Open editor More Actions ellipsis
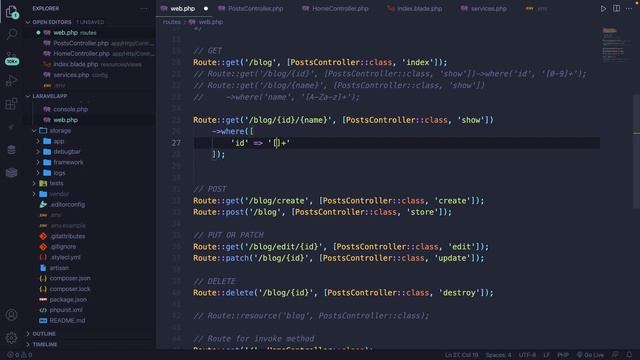 (x=629, y=9)
